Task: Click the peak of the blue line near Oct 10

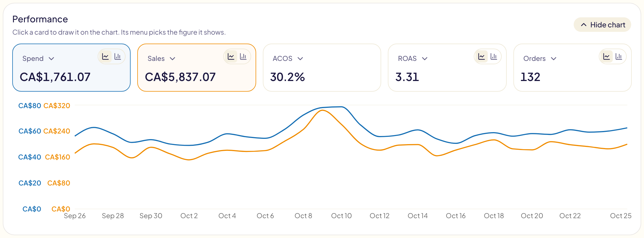Action: [x=341, y=107]
